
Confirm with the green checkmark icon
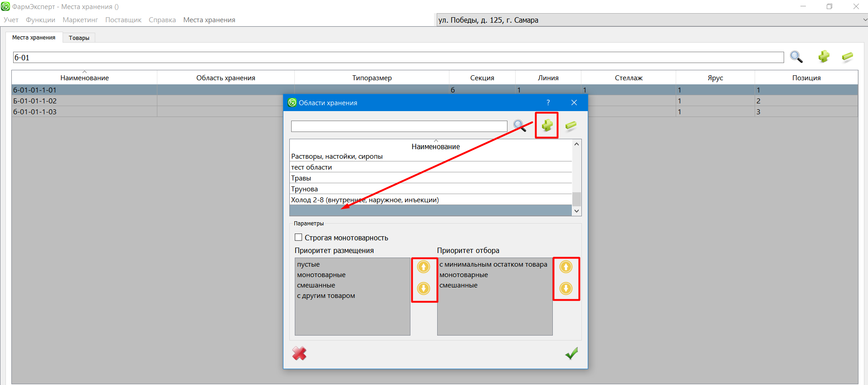[x=571, y=353]
